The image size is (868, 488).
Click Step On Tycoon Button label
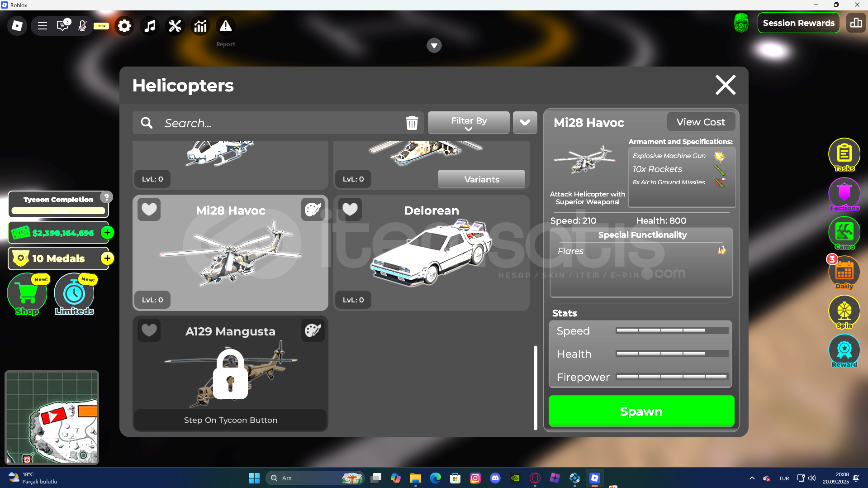[230, 420]
